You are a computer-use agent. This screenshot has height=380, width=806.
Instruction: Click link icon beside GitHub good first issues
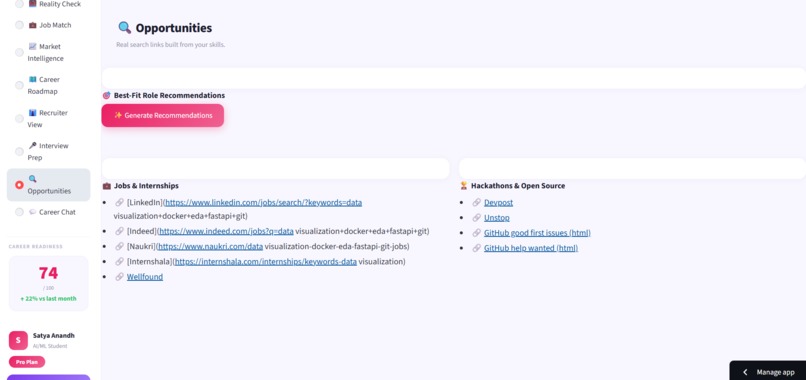tap(477, 233)
